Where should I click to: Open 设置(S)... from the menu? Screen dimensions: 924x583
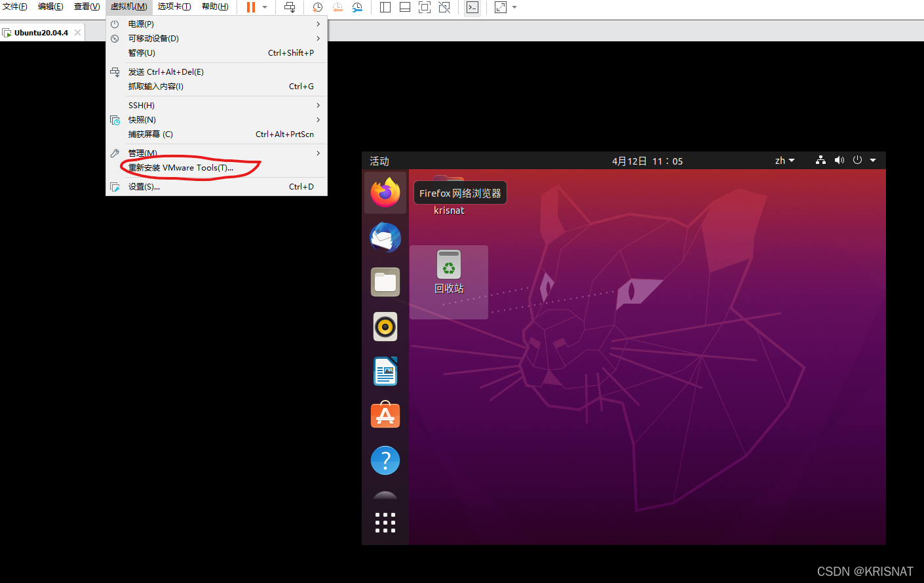click(x=216, y=186)
